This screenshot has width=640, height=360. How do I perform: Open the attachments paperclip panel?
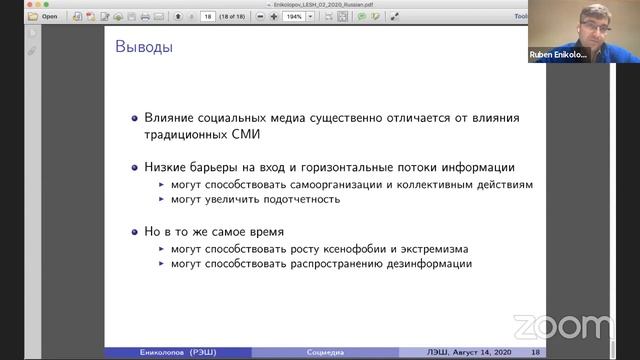(32, 51)
